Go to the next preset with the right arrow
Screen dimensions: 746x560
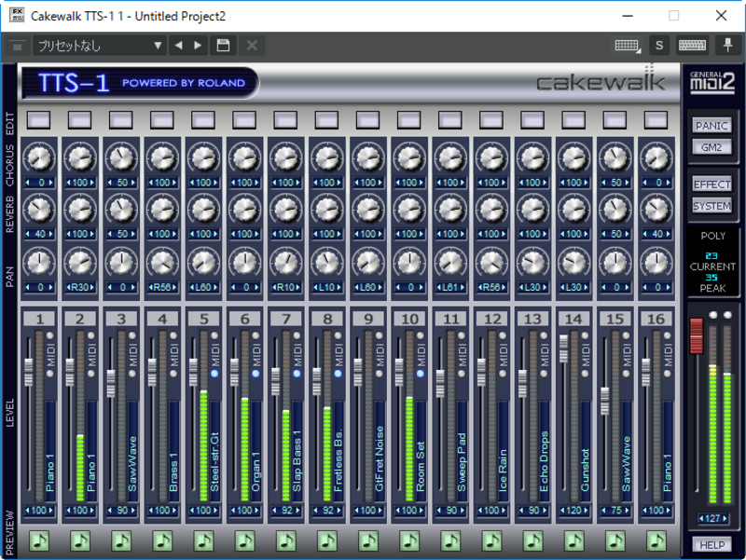click(198, 46)
